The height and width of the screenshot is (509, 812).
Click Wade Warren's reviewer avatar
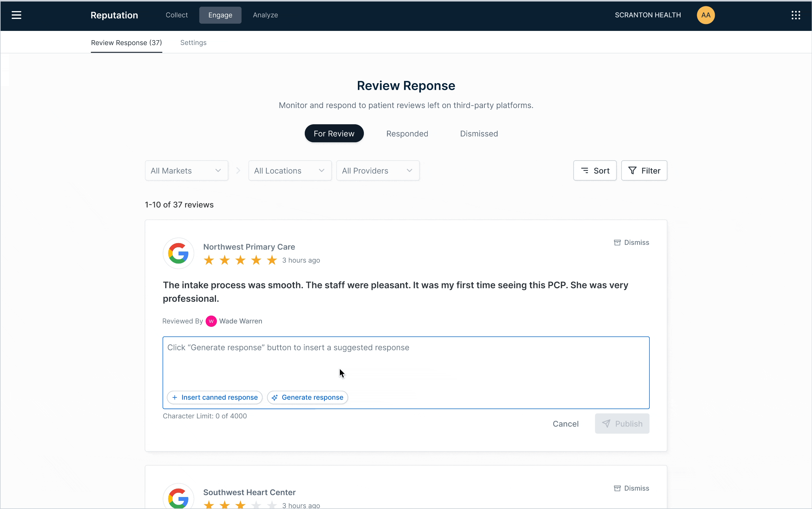(x=211, y=321)
